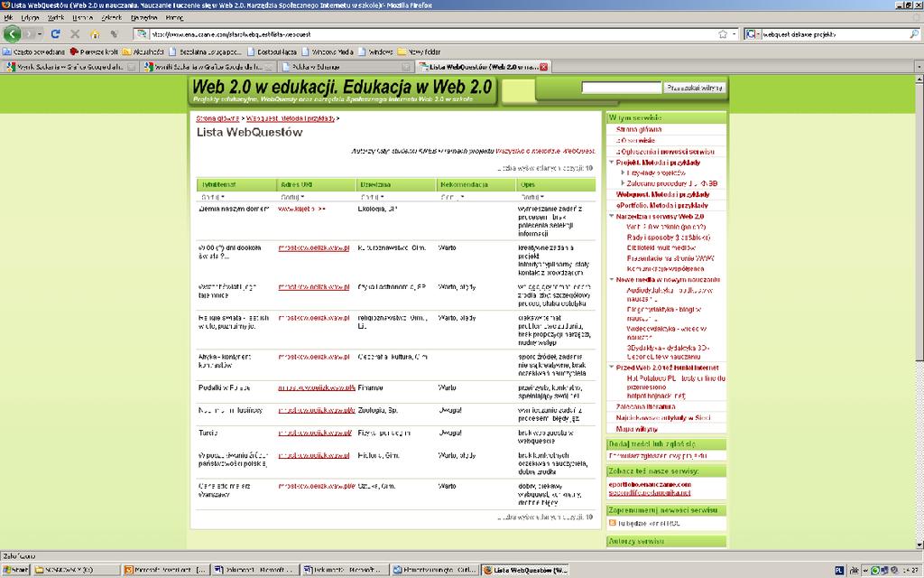Image resolution: width=924 pixels, height=578 pixels.
Task: Collapse the Narzędzia i serwisy Web 2.0 section
Action: pos(611,217)
